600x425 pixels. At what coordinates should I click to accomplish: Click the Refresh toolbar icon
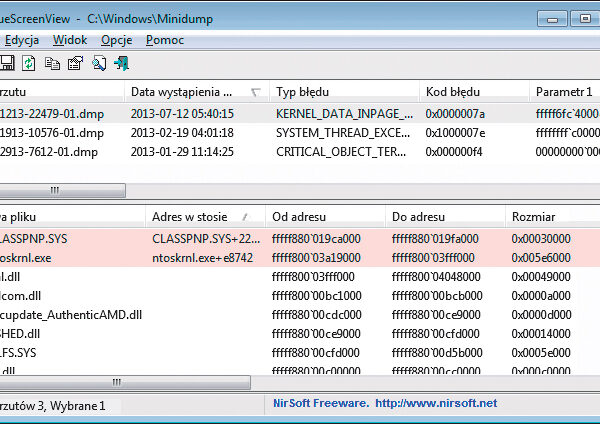[29, 64]
